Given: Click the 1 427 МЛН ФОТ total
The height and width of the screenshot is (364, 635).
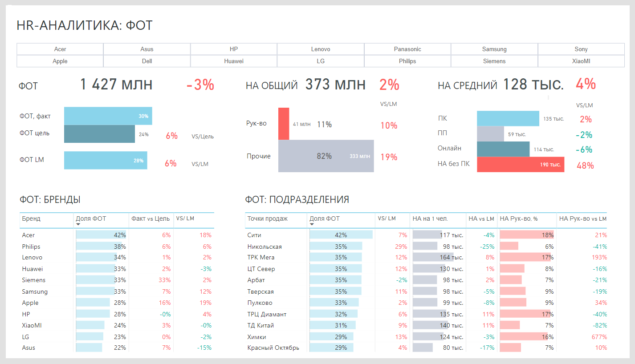Looking at the screenshot, I should 116,85.
